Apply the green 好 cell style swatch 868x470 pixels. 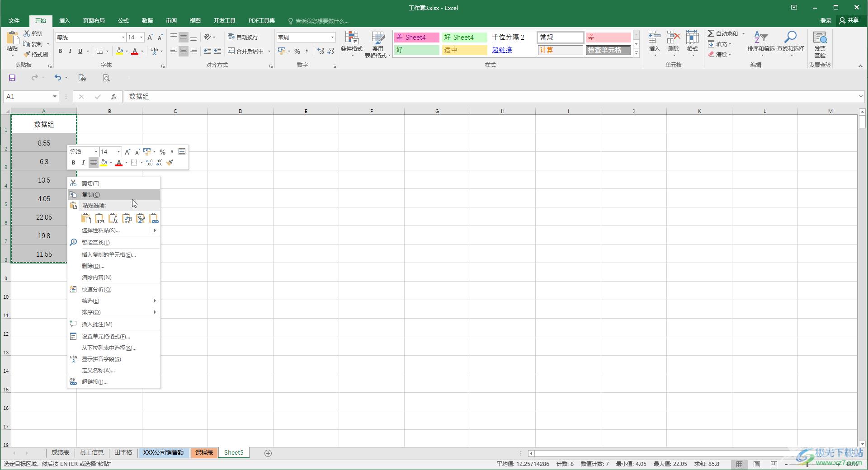(x=416, y=50)
